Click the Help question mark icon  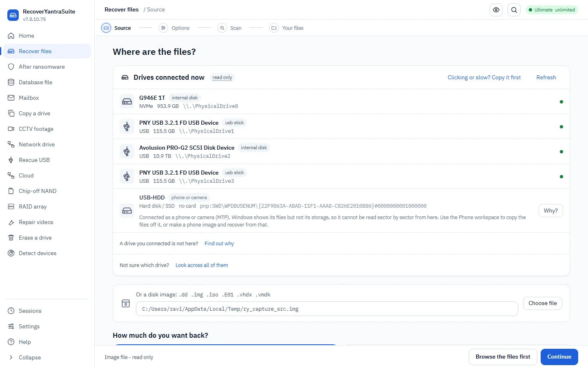click(x=11, y=342)
